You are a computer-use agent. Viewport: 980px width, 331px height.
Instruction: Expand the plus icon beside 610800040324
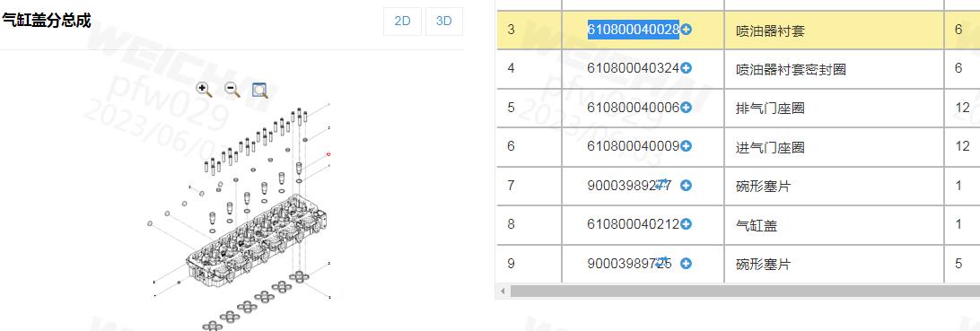pyautogui.click(x=687, y=68)
